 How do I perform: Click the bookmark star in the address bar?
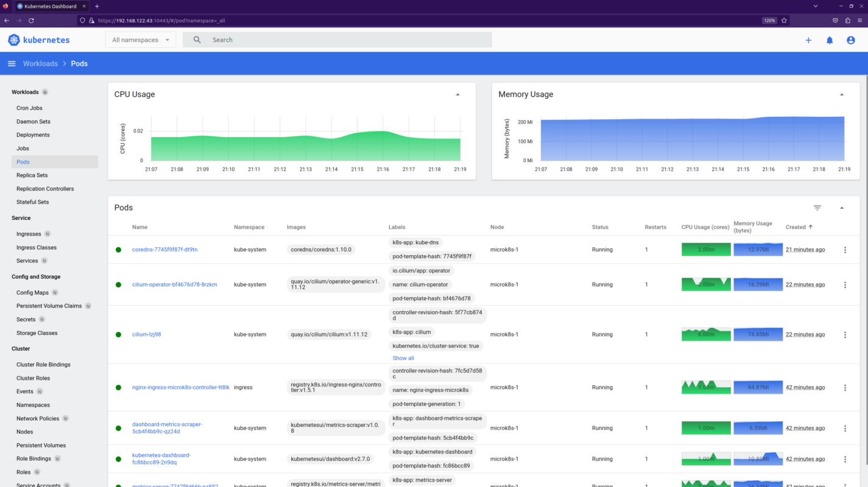pyautogui.click(x=785, y=20)
